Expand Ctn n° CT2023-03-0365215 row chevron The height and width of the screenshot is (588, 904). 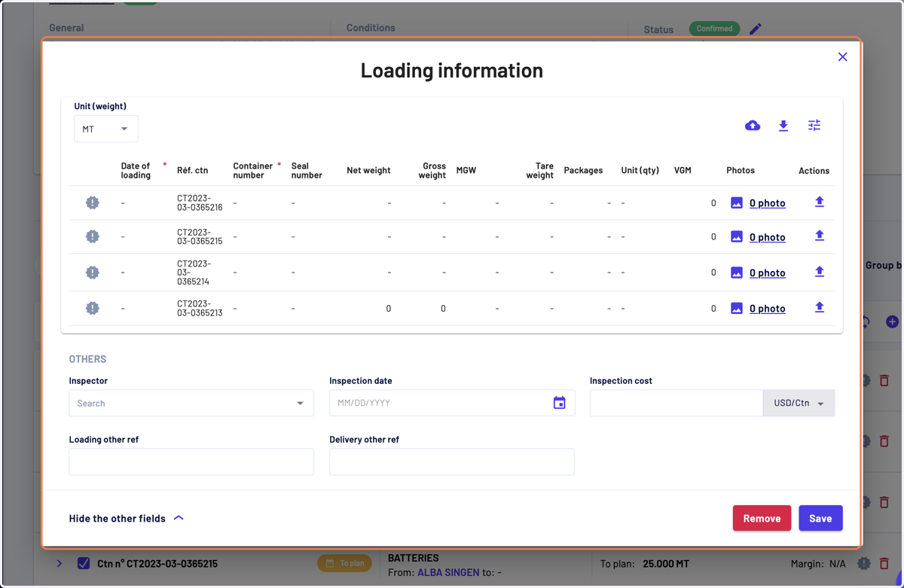[60, 563]
